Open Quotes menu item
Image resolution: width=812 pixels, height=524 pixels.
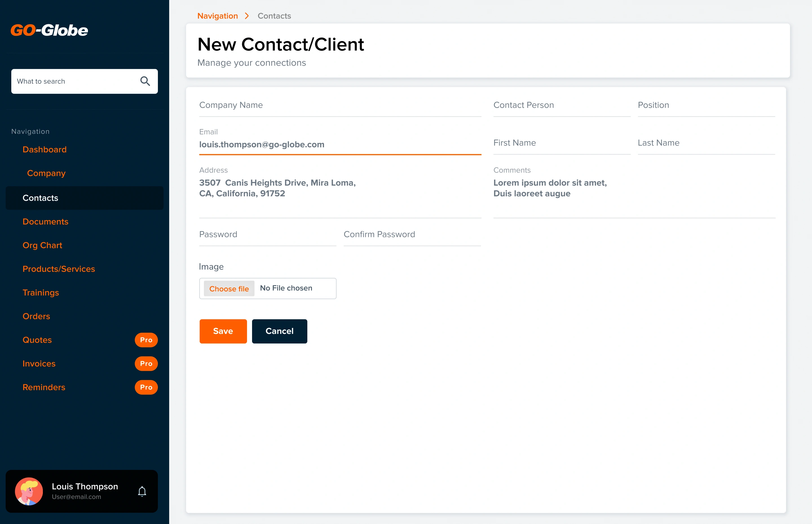click(37, 340)
